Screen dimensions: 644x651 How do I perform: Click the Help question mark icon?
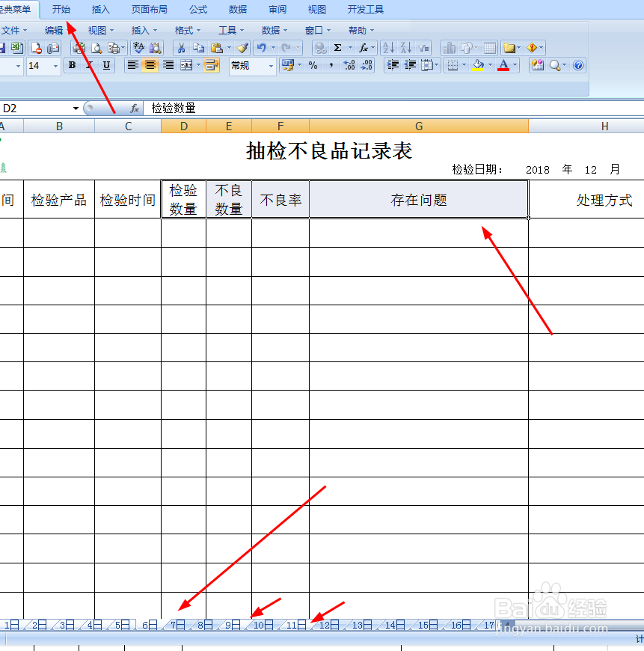[578, 65]
